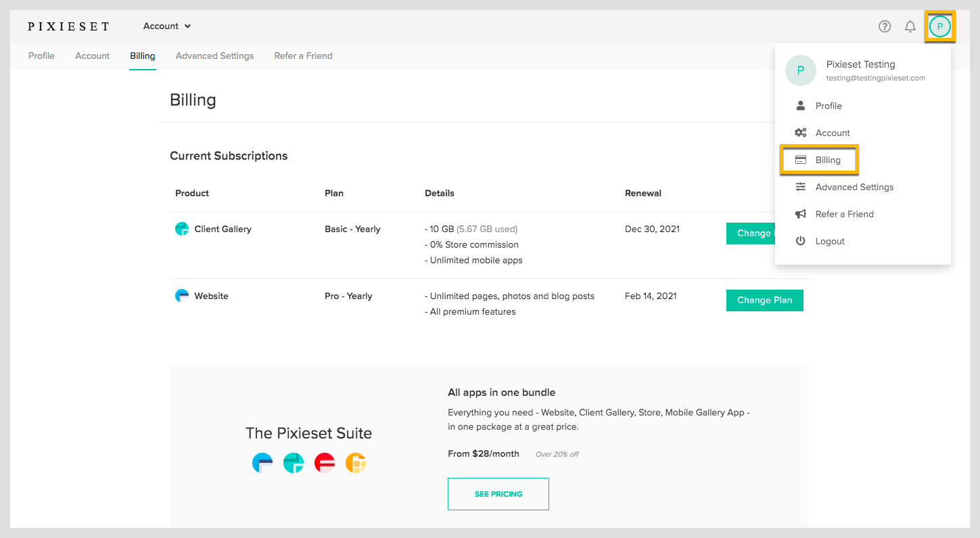Click the Plan column header
Viewport: 980px width, 538px height.
tap(334, 194)
